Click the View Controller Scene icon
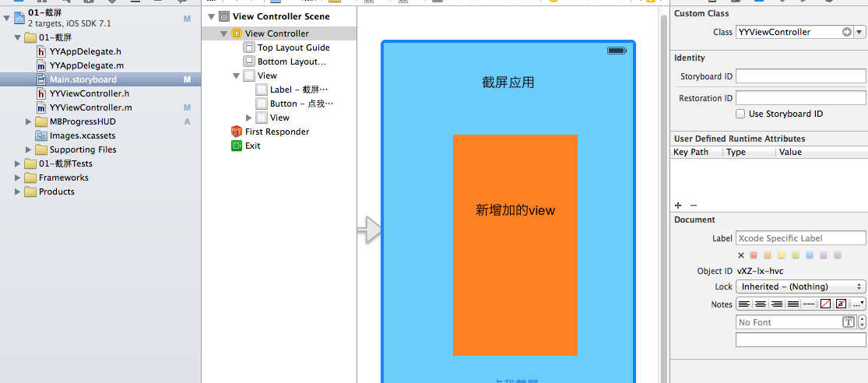Image resolution: width=868 pixels, height=383 pixels. point(224,16)
